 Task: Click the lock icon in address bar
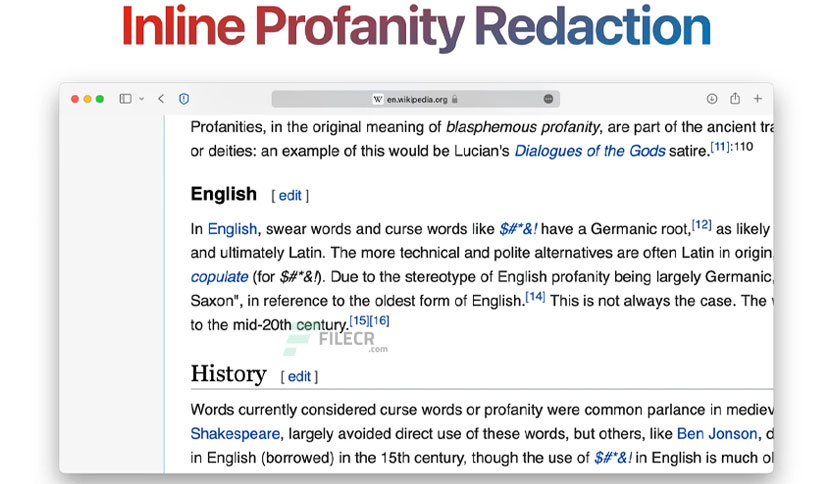pos(455,99)
